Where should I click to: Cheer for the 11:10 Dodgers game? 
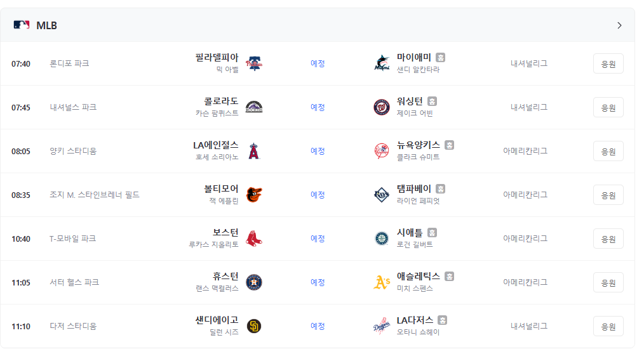608,327
